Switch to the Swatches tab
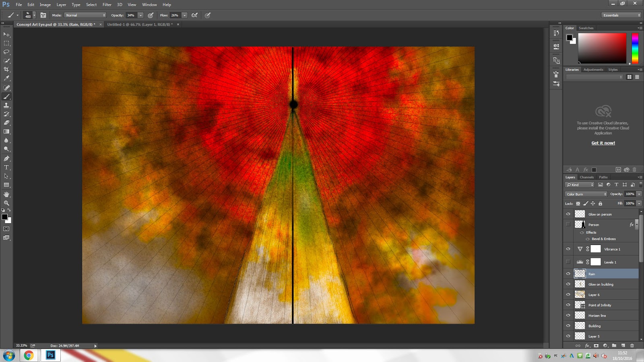Viewport: 644px width, 362px height. click(x=586, y=28)
